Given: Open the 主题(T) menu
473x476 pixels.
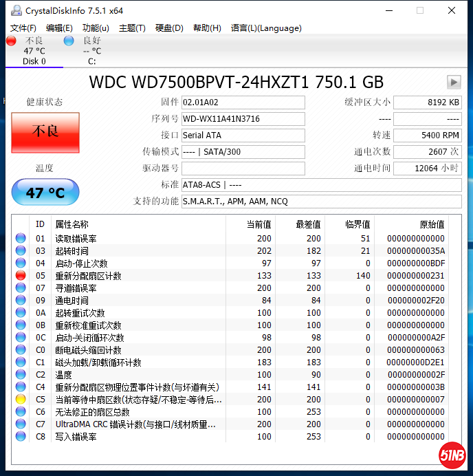Looking at the screenshot, I should click(132, 28).
